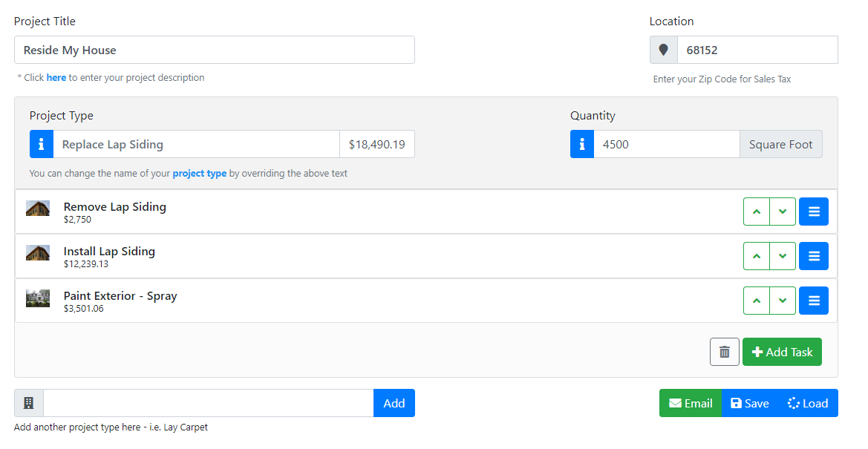Focus the Quantity field showing 4500
This screenshot has width=868, height=449.
point(667,145)
